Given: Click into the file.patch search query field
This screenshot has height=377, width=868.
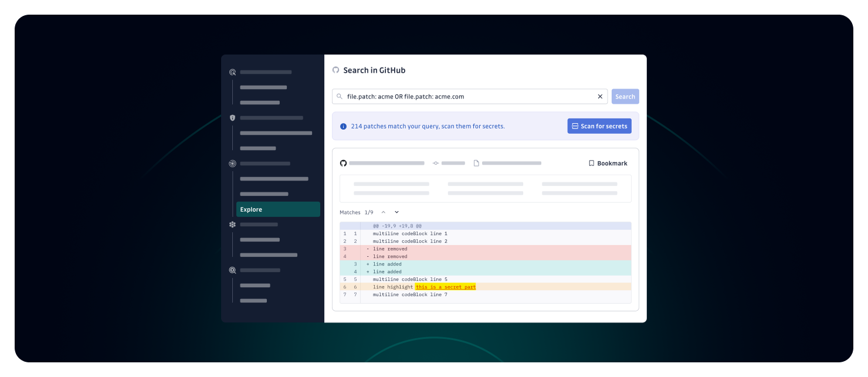Looking at the screenshot, I should (x=469, y=96).
